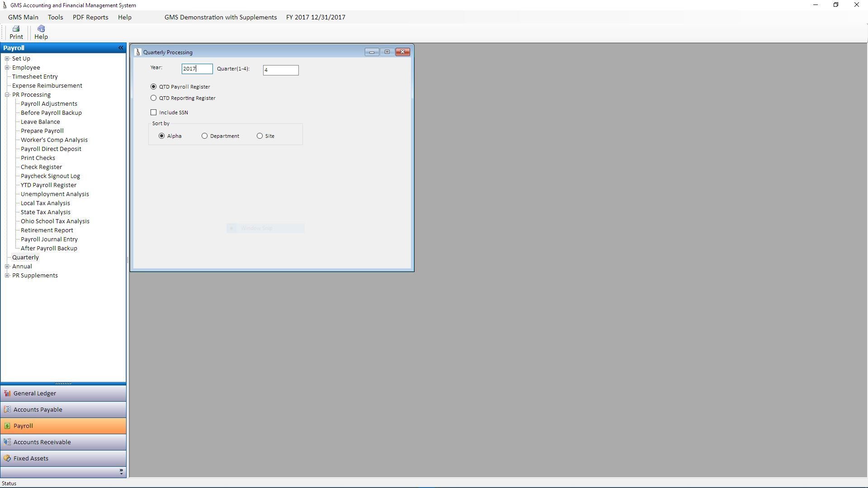The width and height of the screenshot is (868, 488).
Task: Enable the Include SSN checkbox
Action: click(154, 113)
